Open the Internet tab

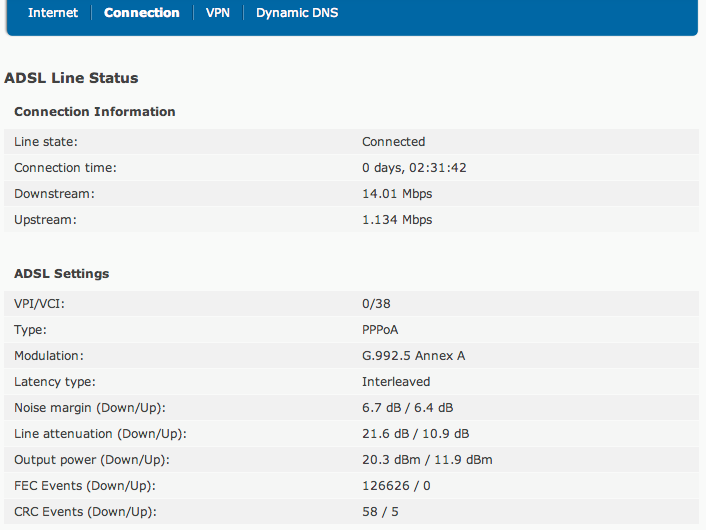point(53,13)
